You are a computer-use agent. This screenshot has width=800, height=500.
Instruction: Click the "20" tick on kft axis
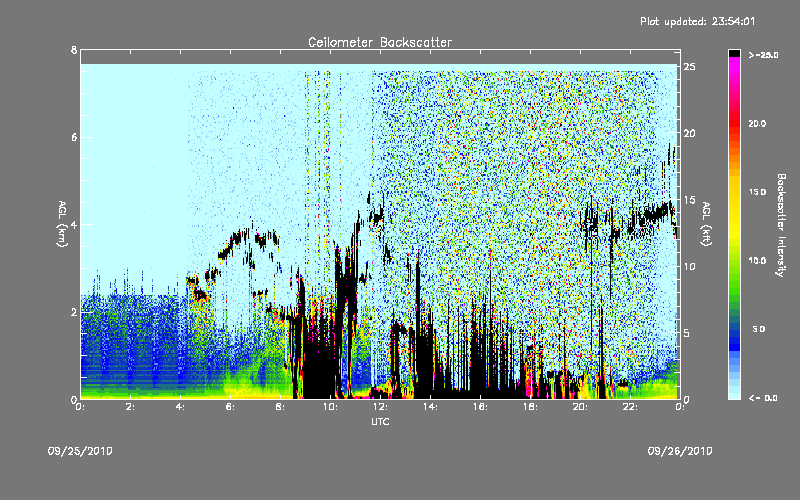pos(689,133)
